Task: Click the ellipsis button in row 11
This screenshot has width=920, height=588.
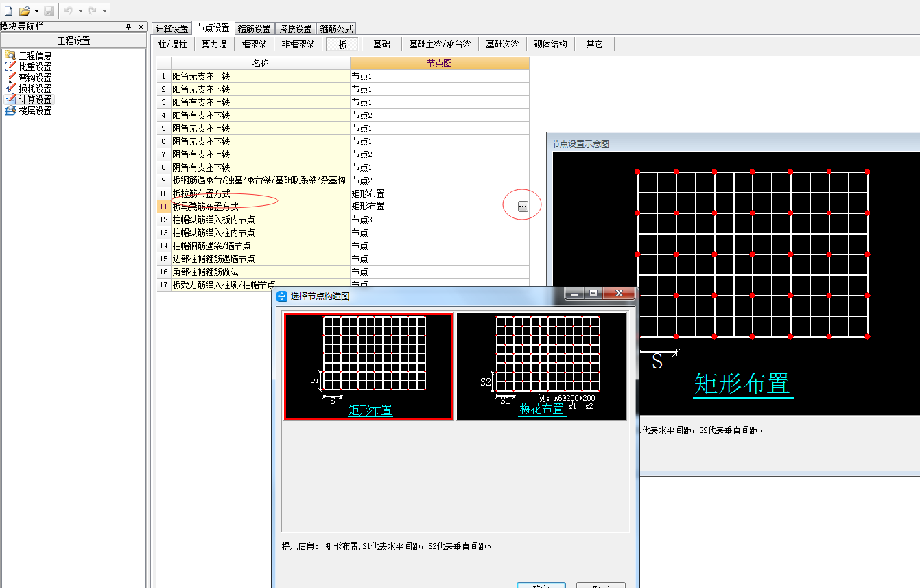Action: pyautogui.click(x=523, y=207)
